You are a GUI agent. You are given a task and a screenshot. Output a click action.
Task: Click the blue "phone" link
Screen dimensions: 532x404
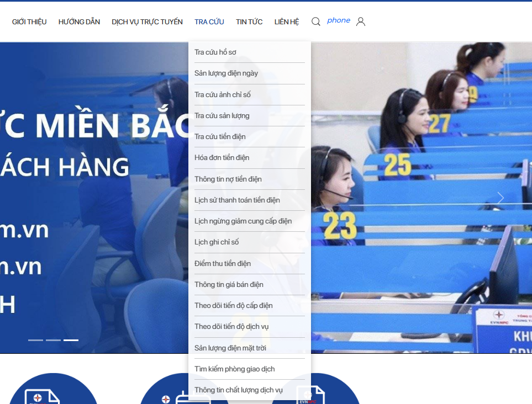pos(339,20)
